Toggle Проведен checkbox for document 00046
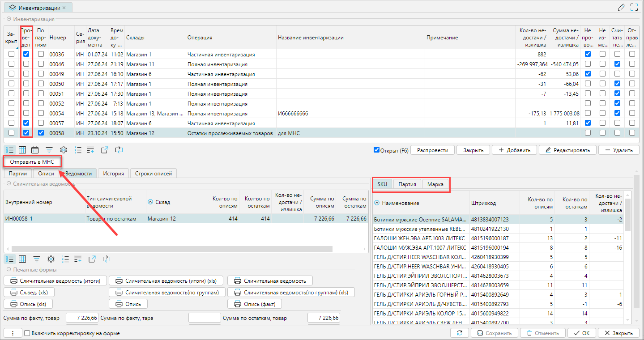 click(26, 64)
